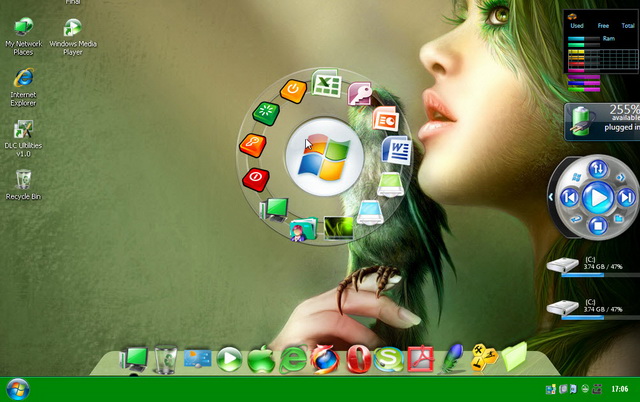
Task: Click the Total column header in memory widget
Action: [628, 26]
